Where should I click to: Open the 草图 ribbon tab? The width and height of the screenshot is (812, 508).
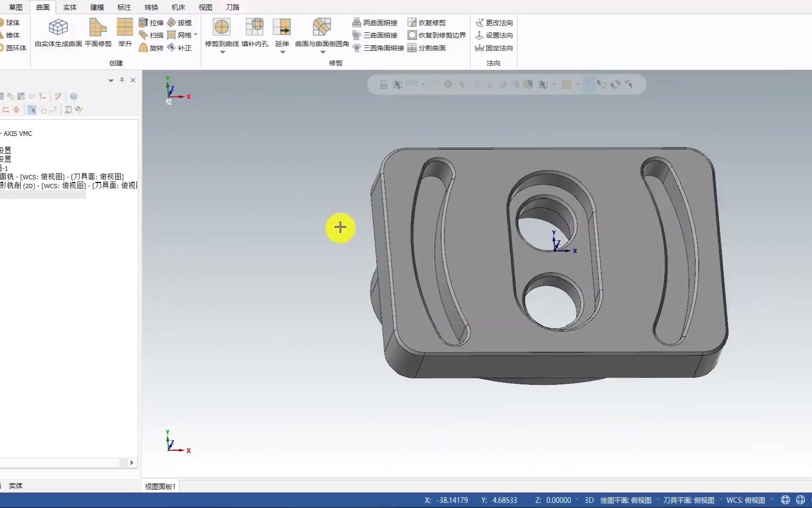tap(16, 7)
